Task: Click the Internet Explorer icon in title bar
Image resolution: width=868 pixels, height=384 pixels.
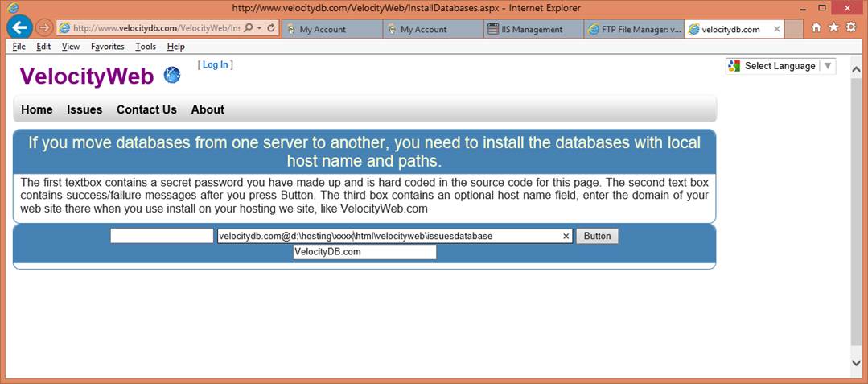Action: point(13,8)
